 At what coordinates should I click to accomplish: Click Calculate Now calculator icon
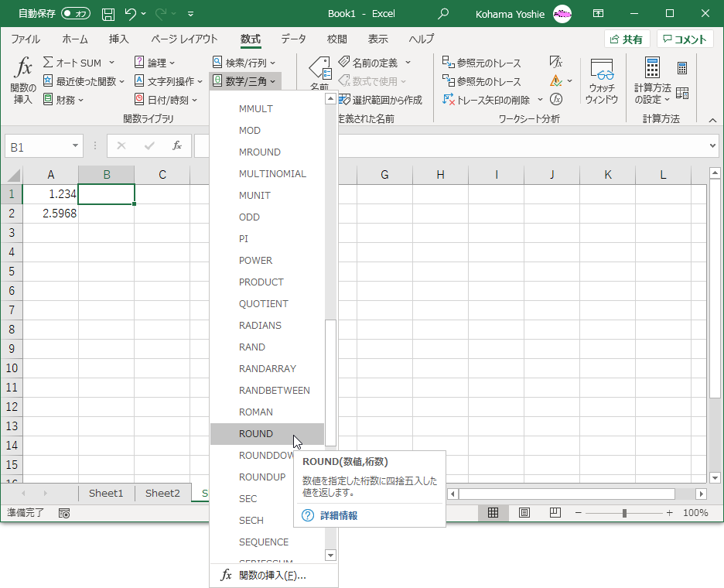[682, 68]
